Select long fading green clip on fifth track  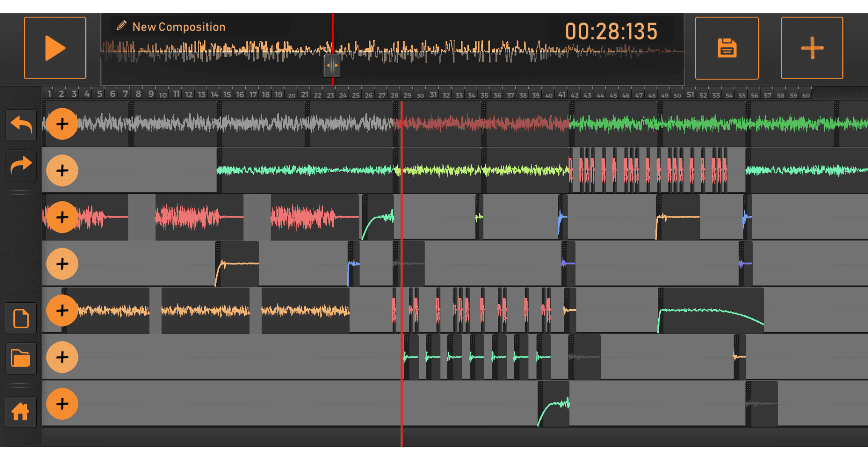[x=711, y=311]
